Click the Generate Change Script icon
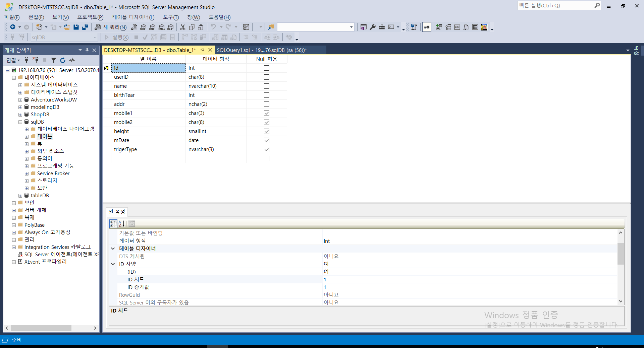644x348 pixels. [x=414, y=27]
